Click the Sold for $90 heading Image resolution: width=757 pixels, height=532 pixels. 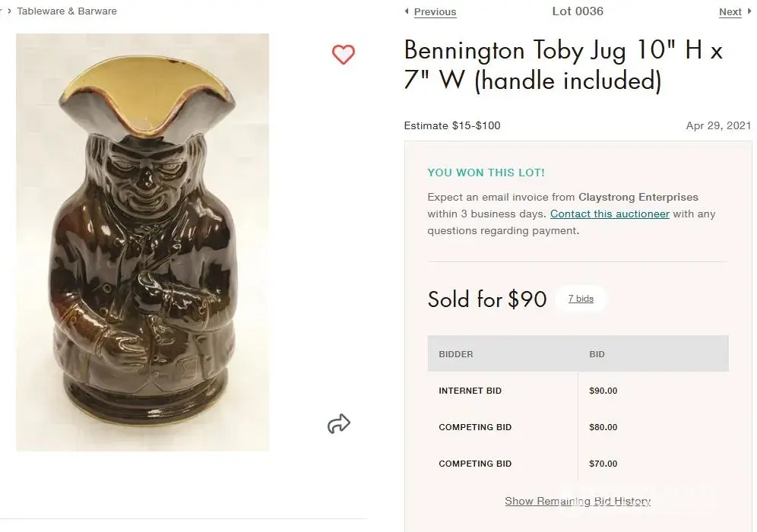(x=487, y=299)
